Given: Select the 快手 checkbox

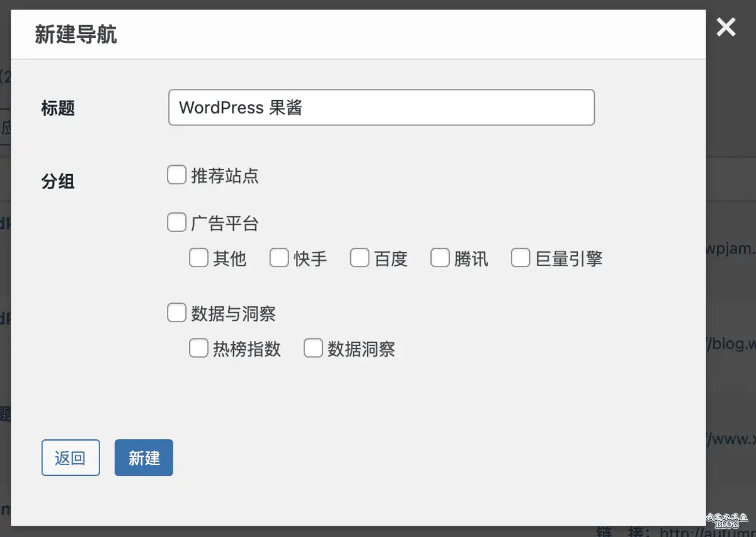Looking at the screenshot, I should 279,257.
